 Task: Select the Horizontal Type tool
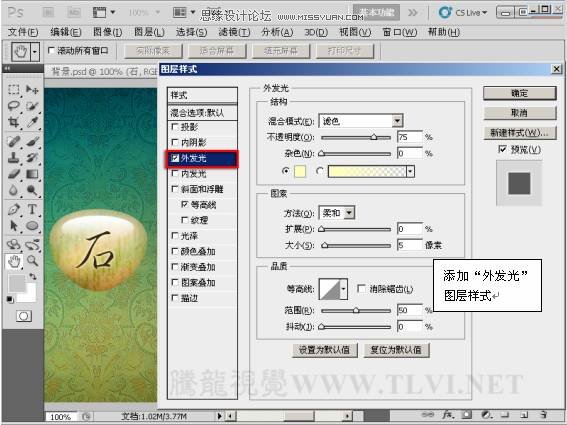click(32, 209)
